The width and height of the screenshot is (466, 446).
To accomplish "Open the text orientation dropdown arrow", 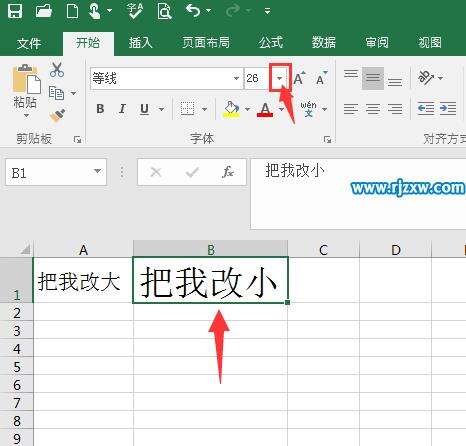I will click(x=440, y=78).
